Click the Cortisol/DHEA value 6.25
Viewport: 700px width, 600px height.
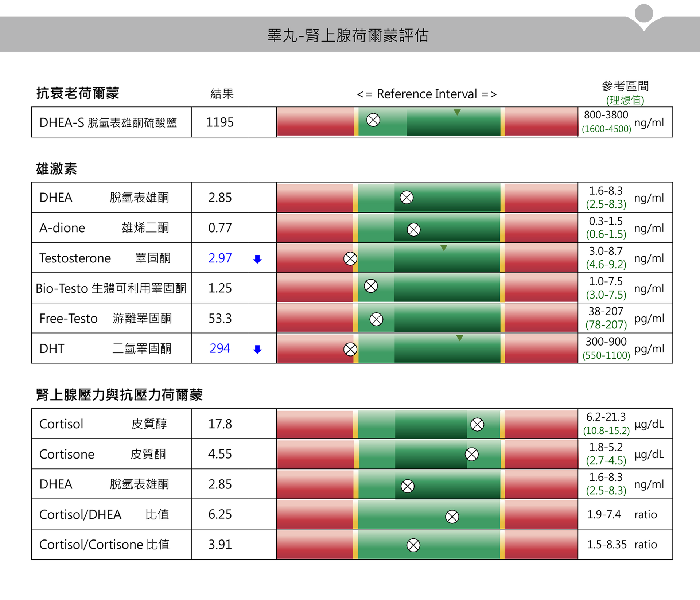click(x=220, y=514)
